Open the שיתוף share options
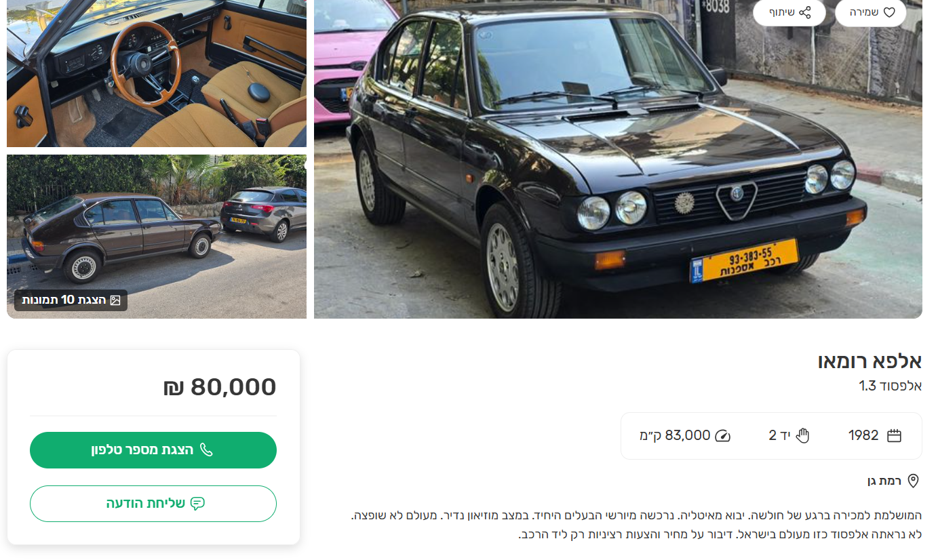This screenshot has width=938, height=560. point(789,12)
